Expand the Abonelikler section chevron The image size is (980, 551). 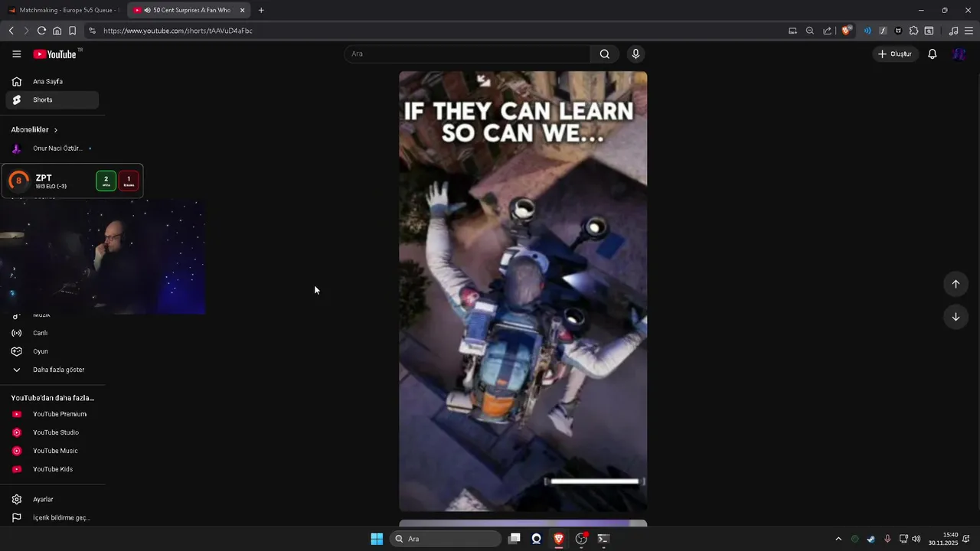coord(56,130)
